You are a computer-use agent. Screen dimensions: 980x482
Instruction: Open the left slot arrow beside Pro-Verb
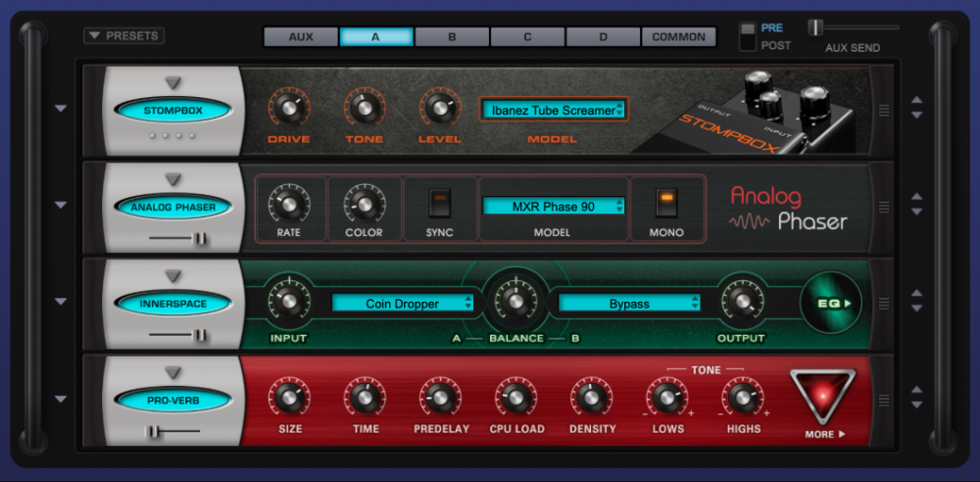[60, 399]
